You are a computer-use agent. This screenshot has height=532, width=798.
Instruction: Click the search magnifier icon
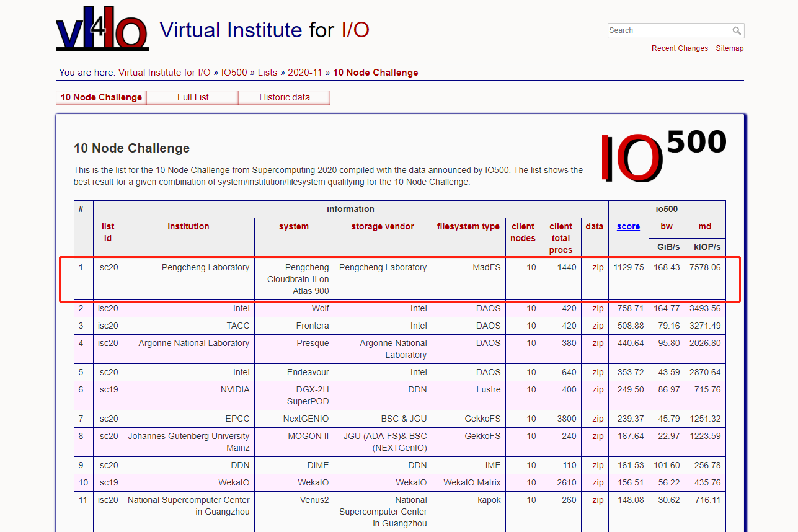(736, 31)
